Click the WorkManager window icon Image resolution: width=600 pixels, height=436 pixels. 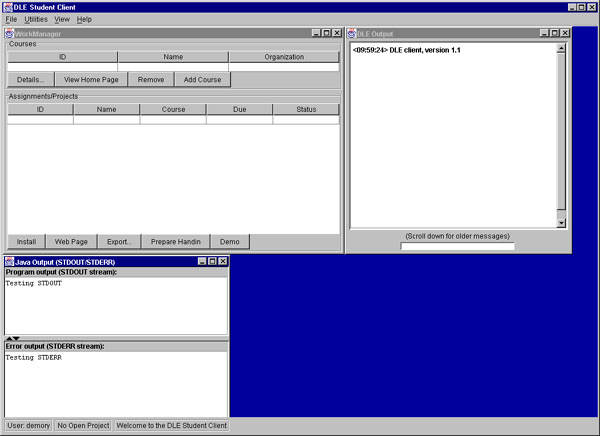9,34
